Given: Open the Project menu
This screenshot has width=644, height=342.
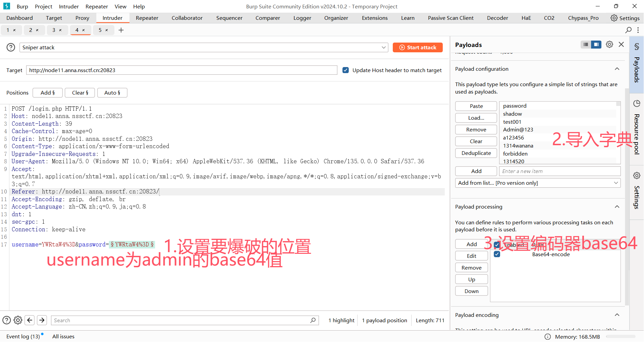Looking at the screenshot, I should 44,6.
